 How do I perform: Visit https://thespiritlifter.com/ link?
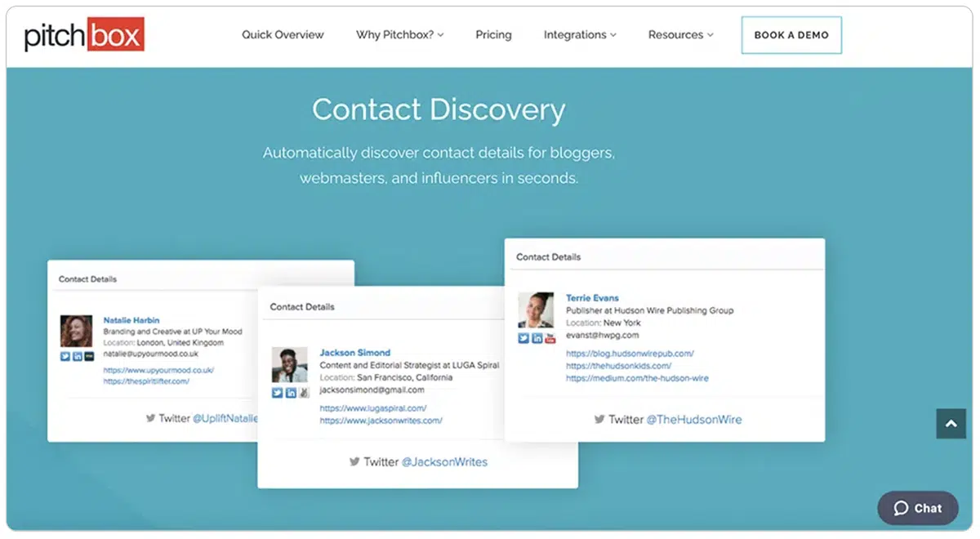pos(146,381)
